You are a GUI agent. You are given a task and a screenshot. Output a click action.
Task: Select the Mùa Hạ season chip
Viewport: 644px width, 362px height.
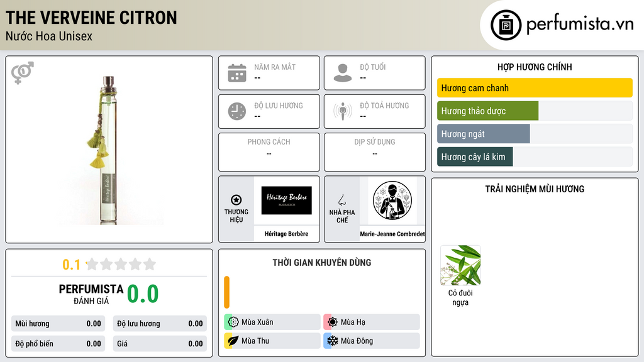tap(372, 322)
